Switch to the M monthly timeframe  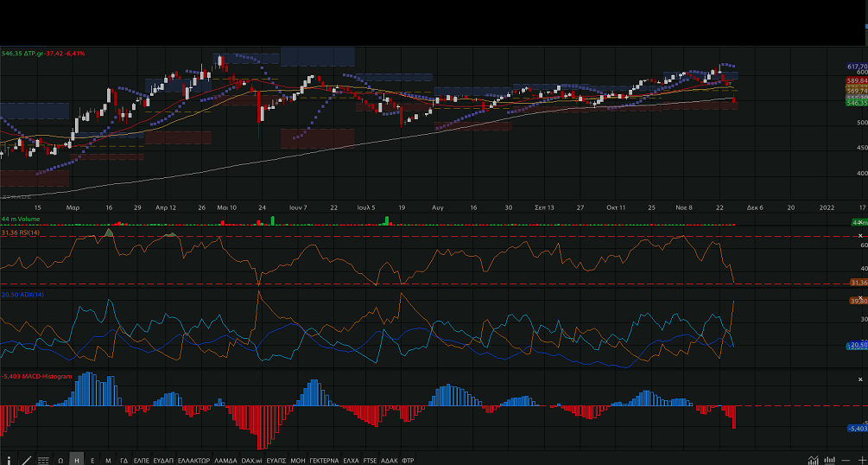click(x=108, y=460)
